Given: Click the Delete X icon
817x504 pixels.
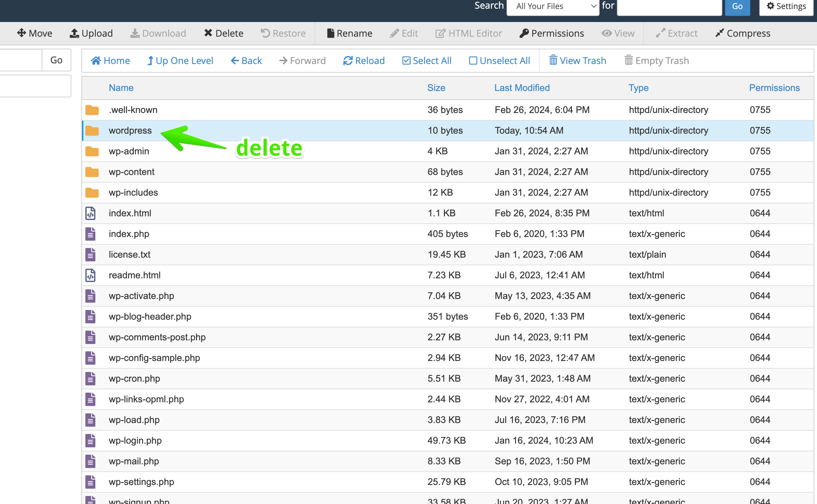Looking at the screenshot, I should coord(208,33).
